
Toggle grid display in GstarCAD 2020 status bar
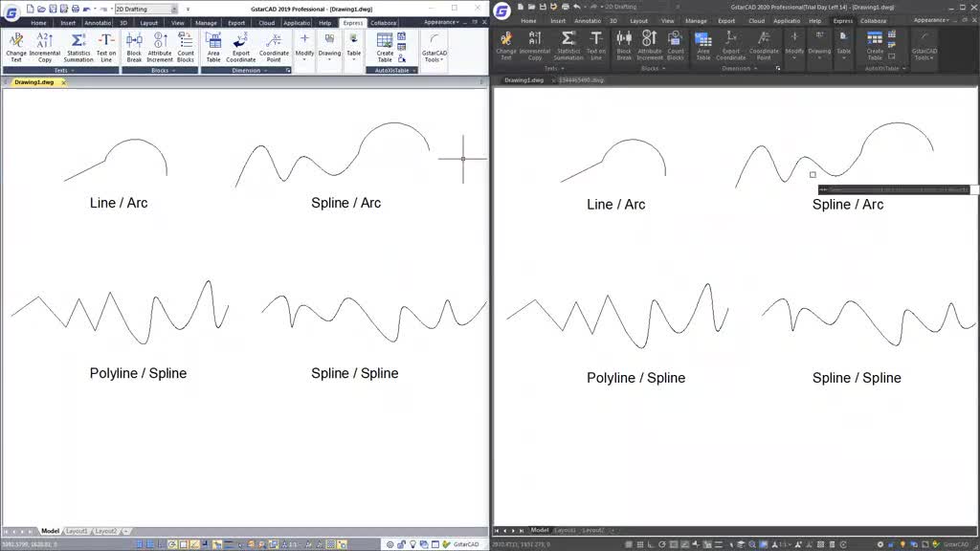point(640,544)
